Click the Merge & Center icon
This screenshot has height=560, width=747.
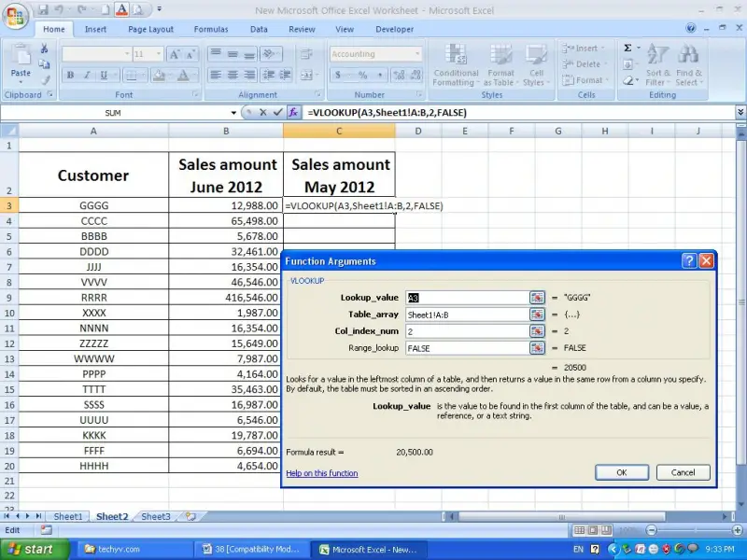[x=306, y=76]
